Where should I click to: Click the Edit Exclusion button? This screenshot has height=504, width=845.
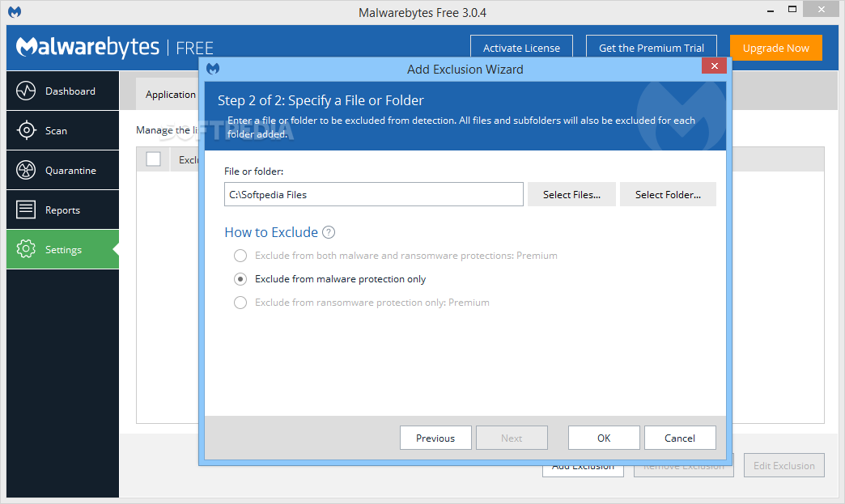pos(784,465)
